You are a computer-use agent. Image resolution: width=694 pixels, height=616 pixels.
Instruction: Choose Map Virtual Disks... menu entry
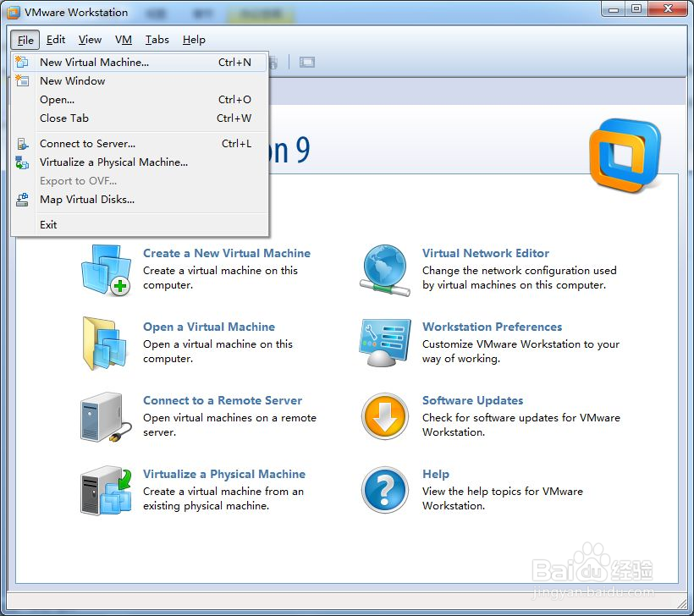(140, 200)
